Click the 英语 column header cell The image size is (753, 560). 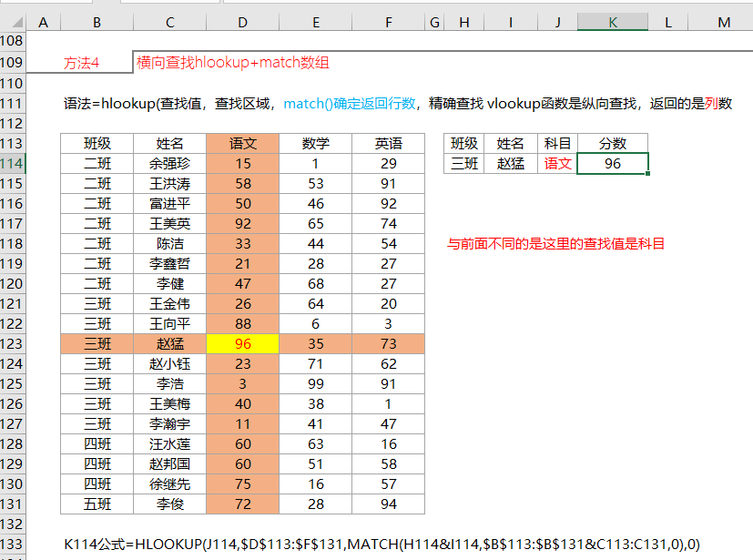pyautogui.click(x=389, y=144)
